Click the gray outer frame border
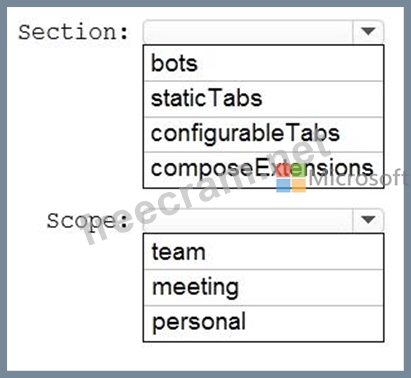This screenshot has width=411, height=378. point(205,374)
